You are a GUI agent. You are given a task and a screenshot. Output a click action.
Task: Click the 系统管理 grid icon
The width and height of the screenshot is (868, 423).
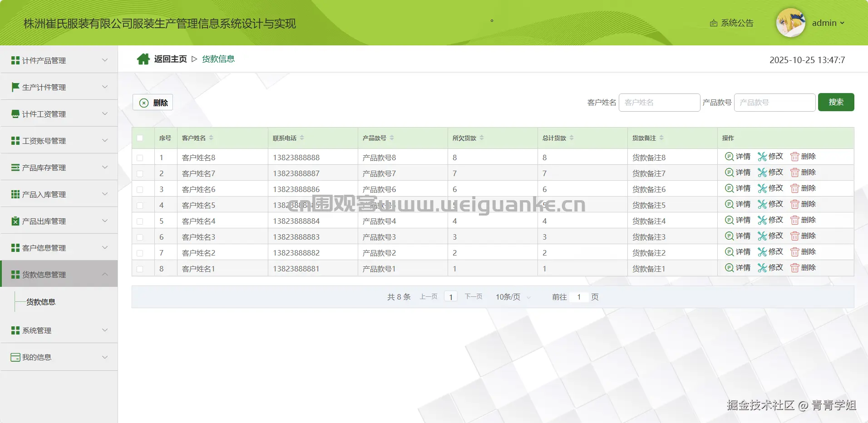click(x=15, y=330)
